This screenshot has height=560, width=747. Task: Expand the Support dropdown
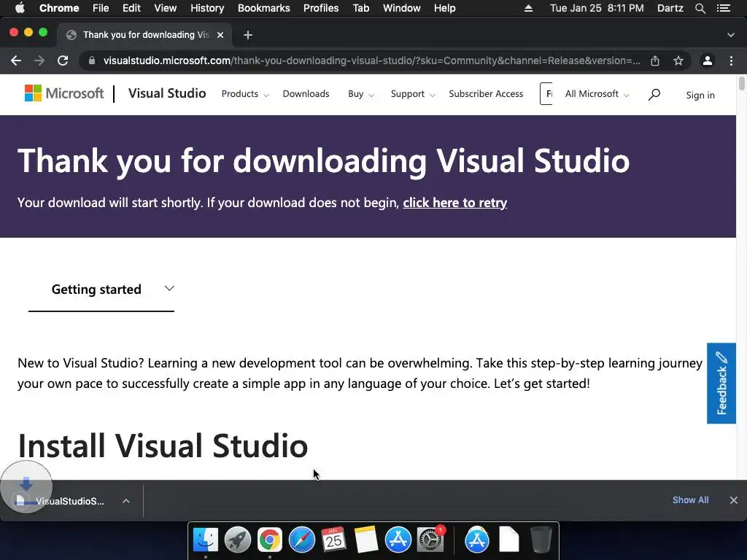[413, 94]
